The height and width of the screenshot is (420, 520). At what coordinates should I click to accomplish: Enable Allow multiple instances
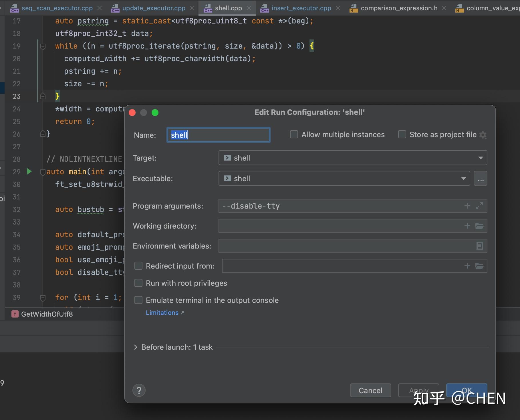294,134
